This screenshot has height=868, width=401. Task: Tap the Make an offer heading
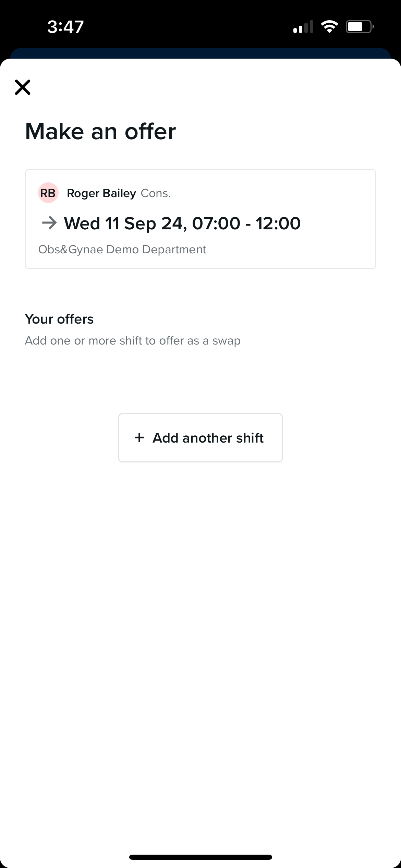click(100, 131)
